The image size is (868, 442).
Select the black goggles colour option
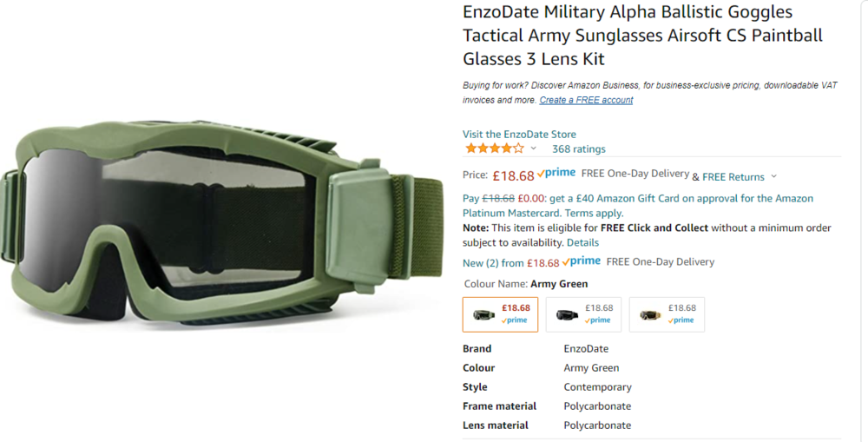pos(583,314)
